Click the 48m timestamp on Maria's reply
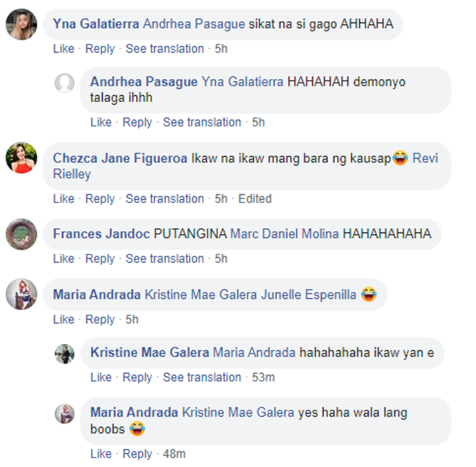 [174, 454]
